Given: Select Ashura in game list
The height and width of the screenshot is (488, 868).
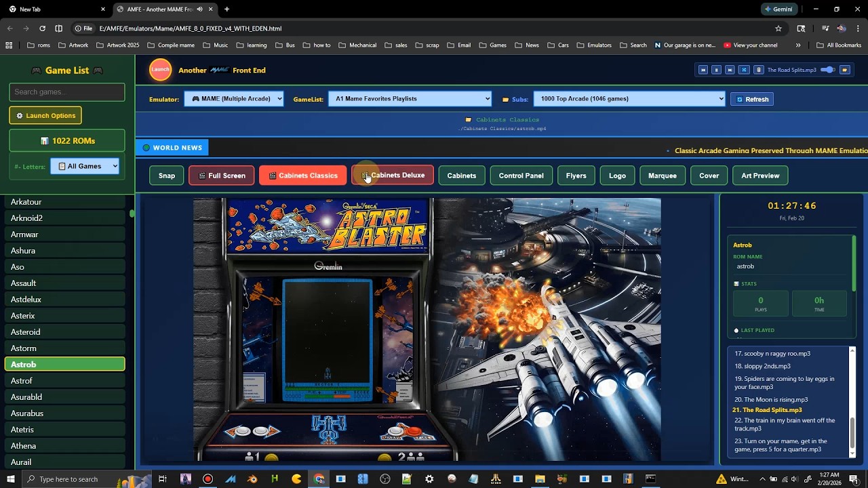Looking at the screenshot, I should point(65,251).
